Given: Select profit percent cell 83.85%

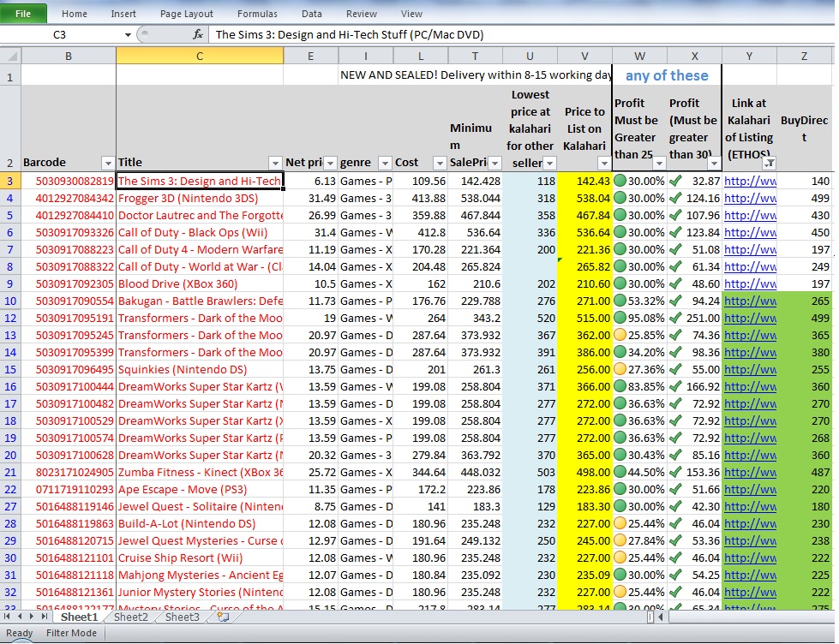Looking at the screenshot, I should pos(639,387).
